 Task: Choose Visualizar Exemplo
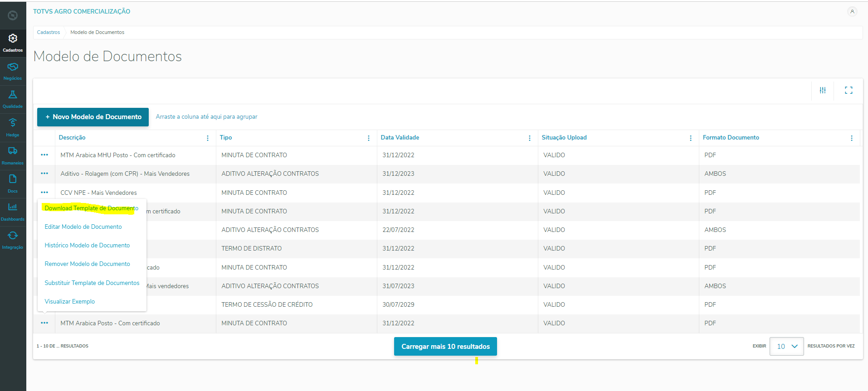(x=70, y=301)
